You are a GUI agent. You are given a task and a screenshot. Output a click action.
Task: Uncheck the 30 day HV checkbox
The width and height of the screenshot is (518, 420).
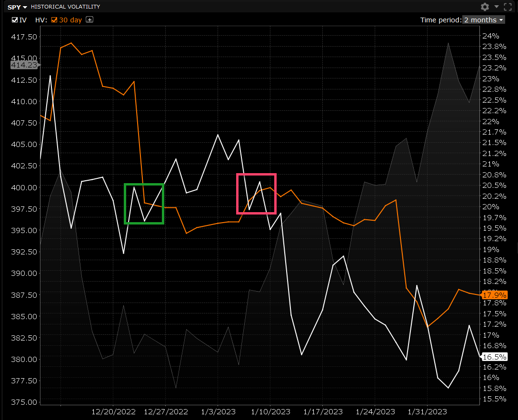pyautogui.click(x=54, y=20)
